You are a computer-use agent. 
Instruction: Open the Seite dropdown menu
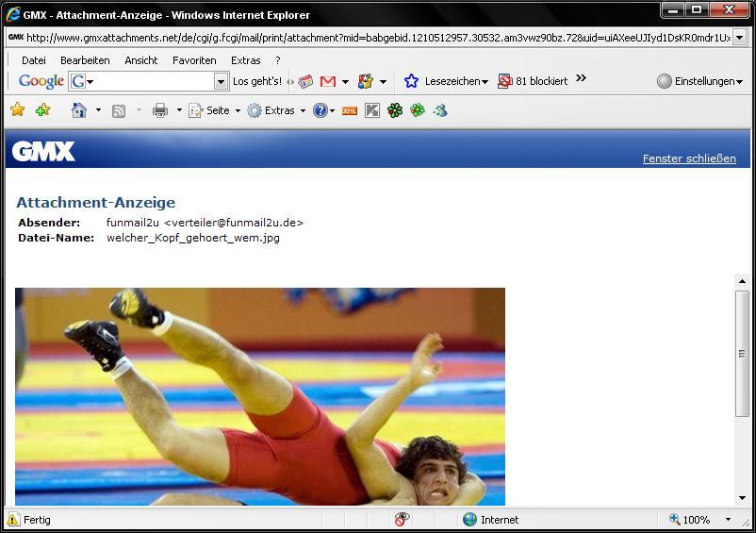pos(212,110)
